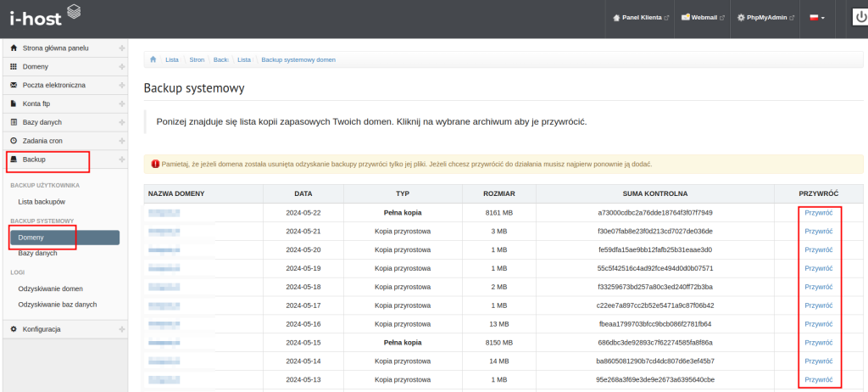Click the home icon in breadcrumb

point(153,60)
